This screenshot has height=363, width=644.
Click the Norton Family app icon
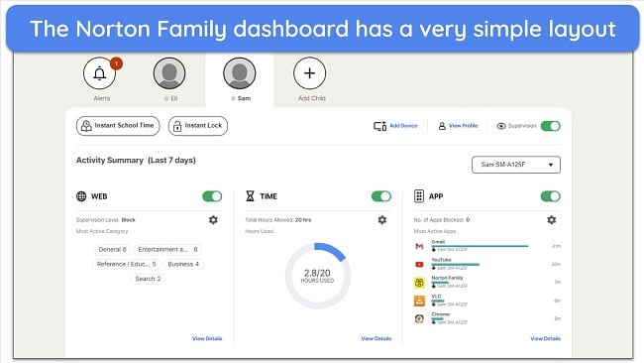click(419, 283)
